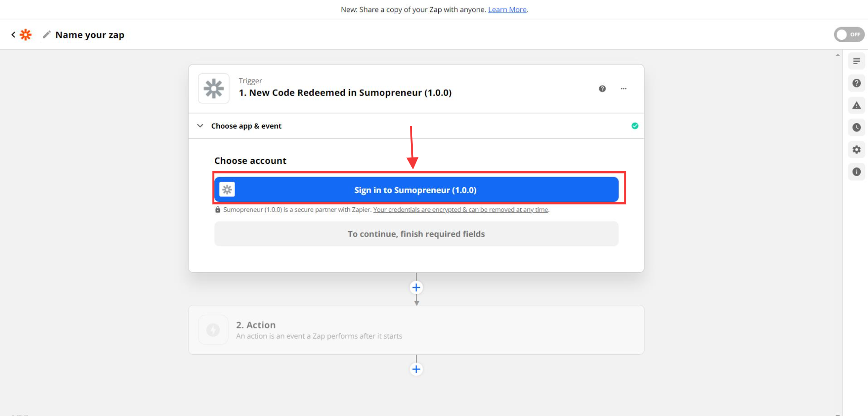Viewport: 868px width, 416px height.
Task: Open the history clock sidebar icon
Action: point(856,128)
